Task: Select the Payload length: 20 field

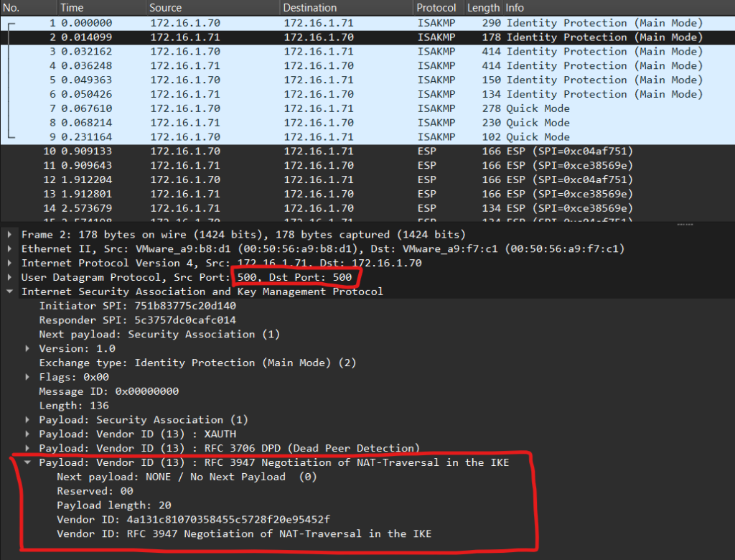Action: pos(114,505)
